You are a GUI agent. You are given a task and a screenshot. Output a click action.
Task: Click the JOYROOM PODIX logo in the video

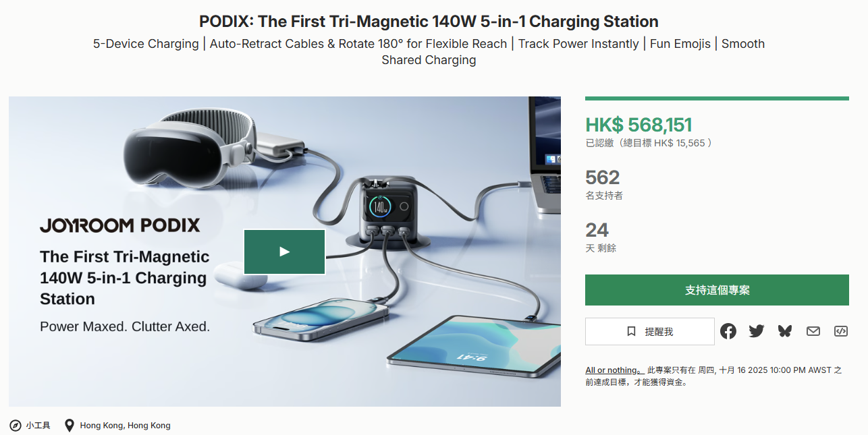120,225
